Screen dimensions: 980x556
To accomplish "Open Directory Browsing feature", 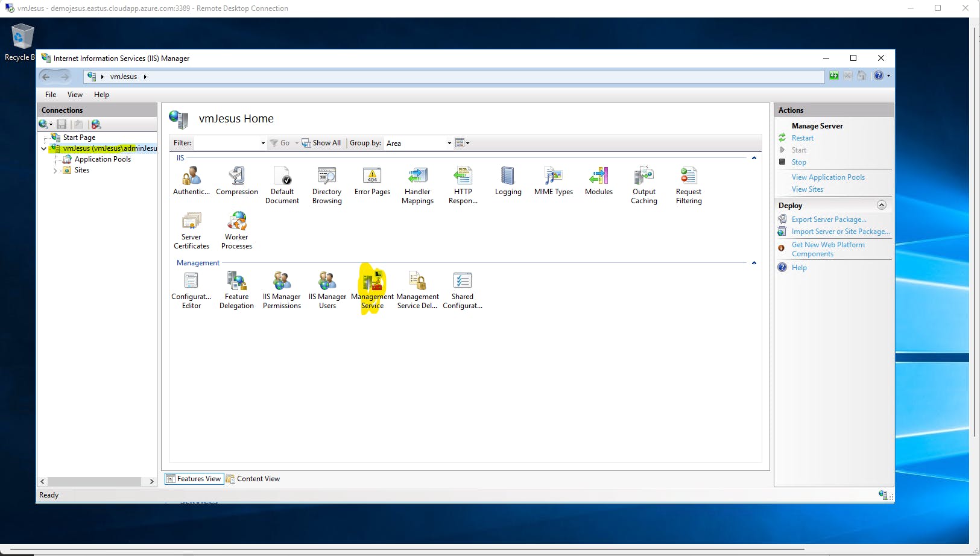I will tap(327, 185).
